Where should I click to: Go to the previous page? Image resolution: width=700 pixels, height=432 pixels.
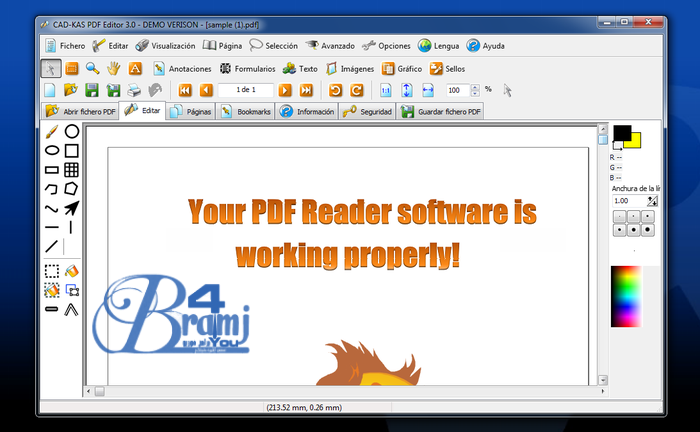coord(206,90)
